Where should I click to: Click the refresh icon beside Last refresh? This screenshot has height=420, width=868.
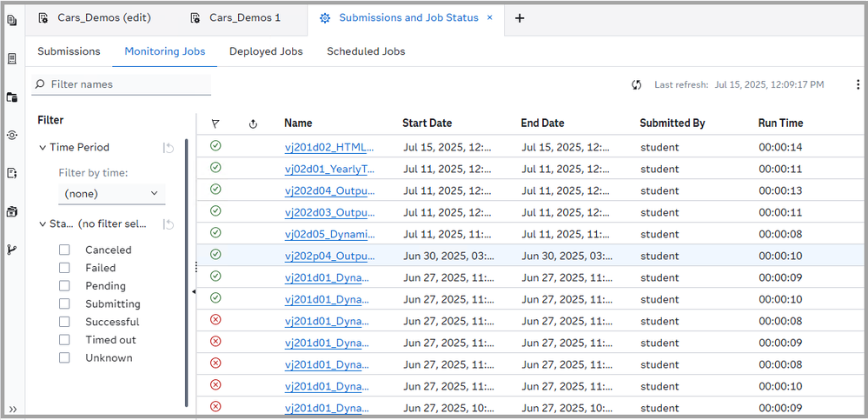[x=636, y=84]
